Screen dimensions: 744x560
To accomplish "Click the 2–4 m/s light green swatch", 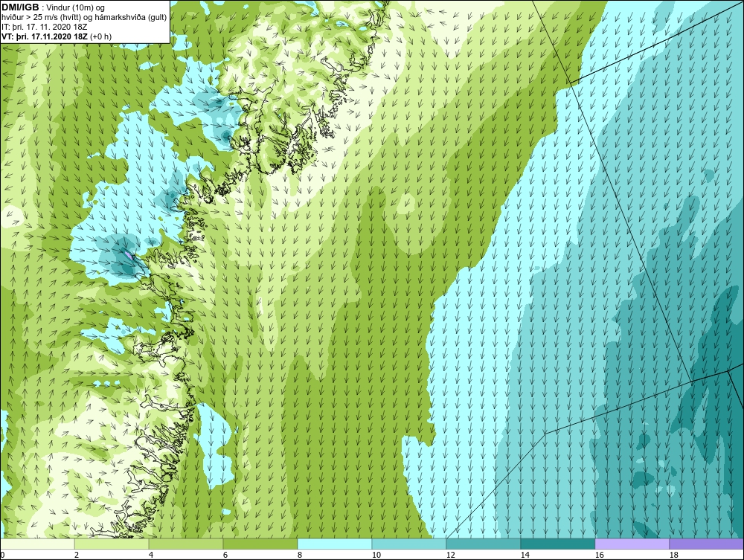I will (112, 544).
